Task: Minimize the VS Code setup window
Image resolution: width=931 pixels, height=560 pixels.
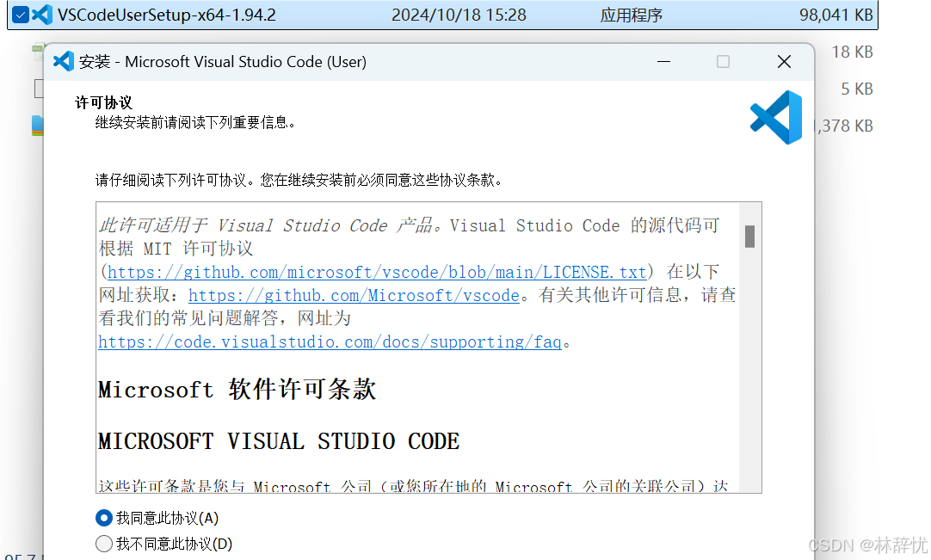Action: (x=663, y=61)
